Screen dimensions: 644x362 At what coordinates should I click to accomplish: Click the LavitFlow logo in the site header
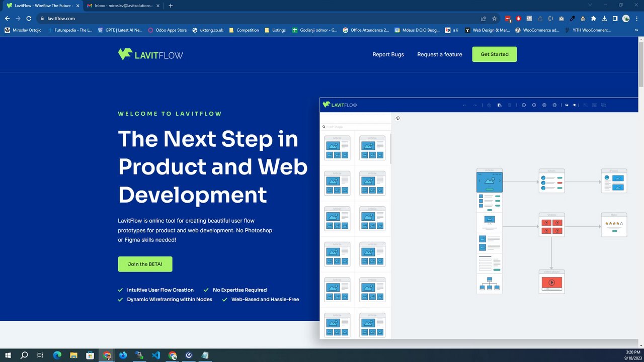point(150,54)
